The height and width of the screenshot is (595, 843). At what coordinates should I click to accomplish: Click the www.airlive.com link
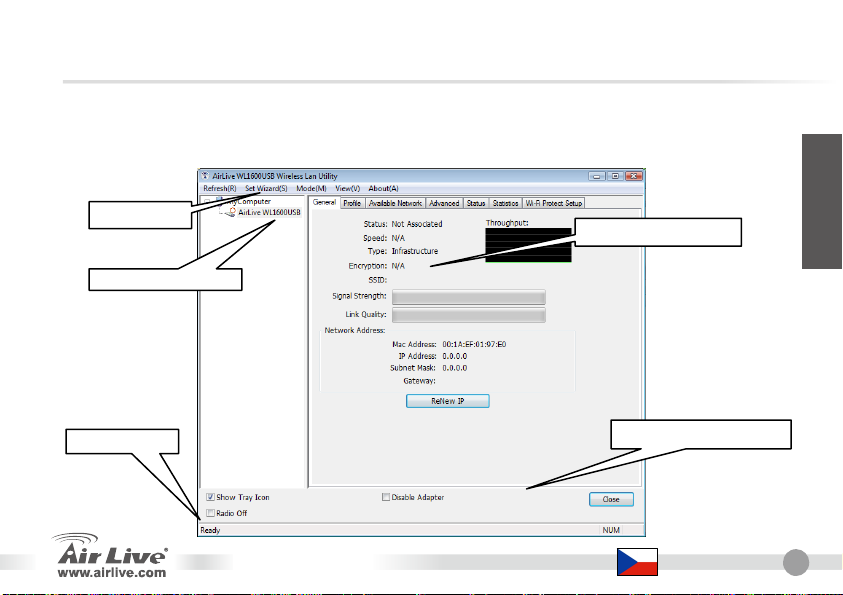pos(112,573)
